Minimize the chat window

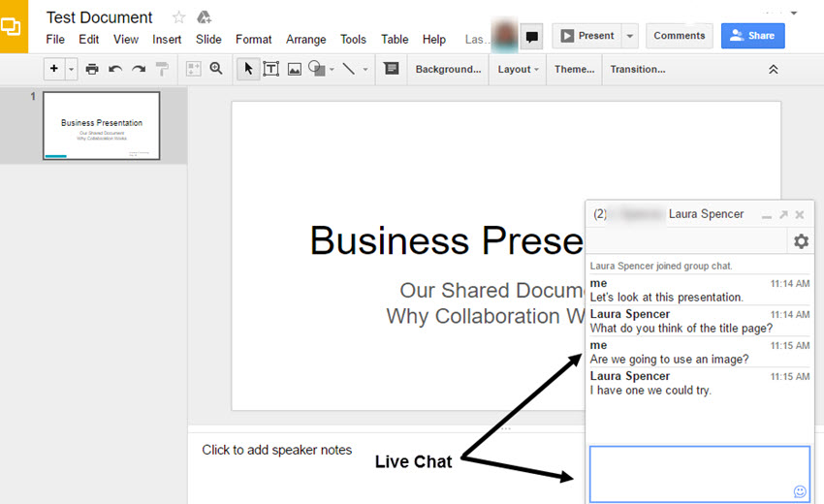point(767,215)
